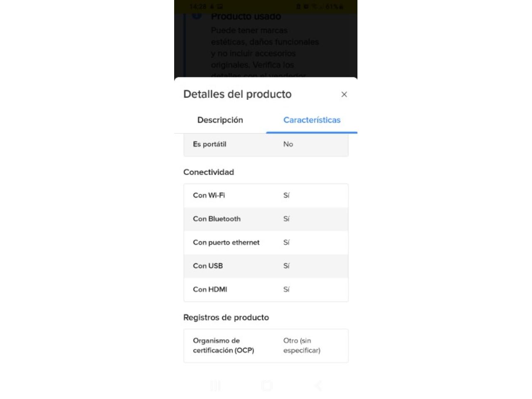532x399 pixels.
Task: Select the Con puerto ethernet row
Action: [266, 242]
